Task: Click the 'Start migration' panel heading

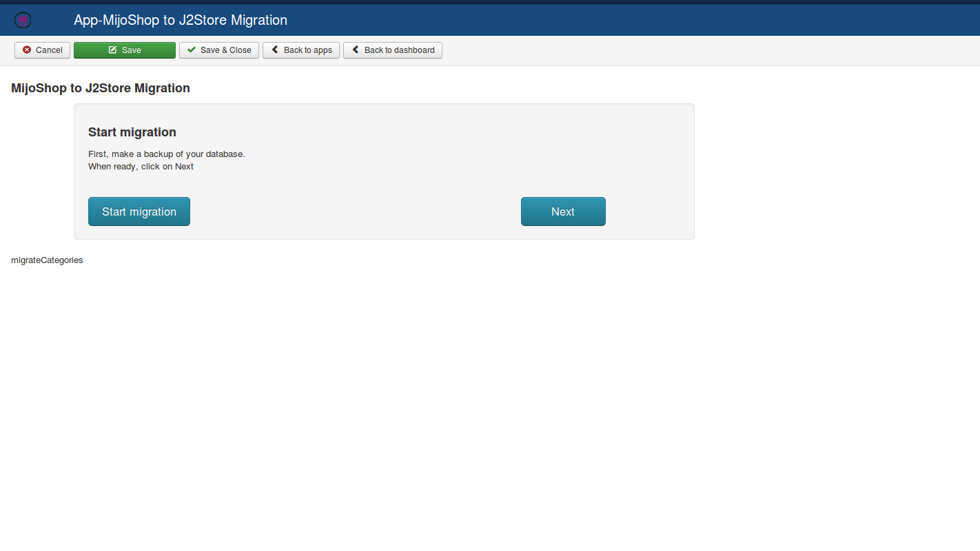Action: [x=132, y=132]
